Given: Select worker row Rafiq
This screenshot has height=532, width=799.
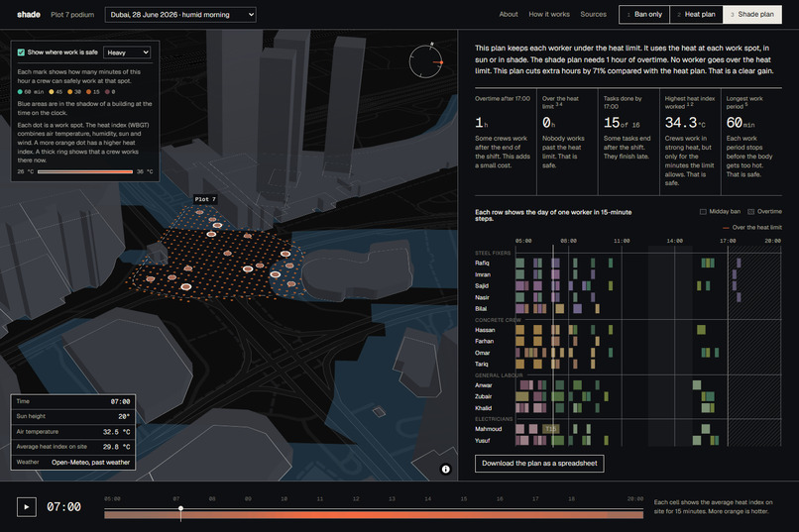Looking at the screenshot, I should [x=628, y=264].
